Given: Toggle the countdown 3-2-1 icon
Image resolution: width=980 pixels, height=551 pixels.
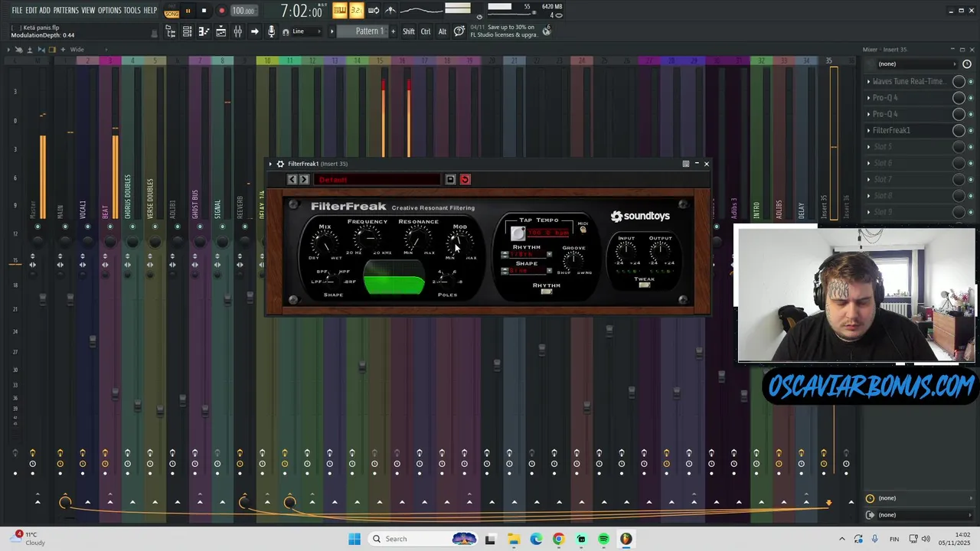Looking at the screenshot, I should [x=356, y=10].
